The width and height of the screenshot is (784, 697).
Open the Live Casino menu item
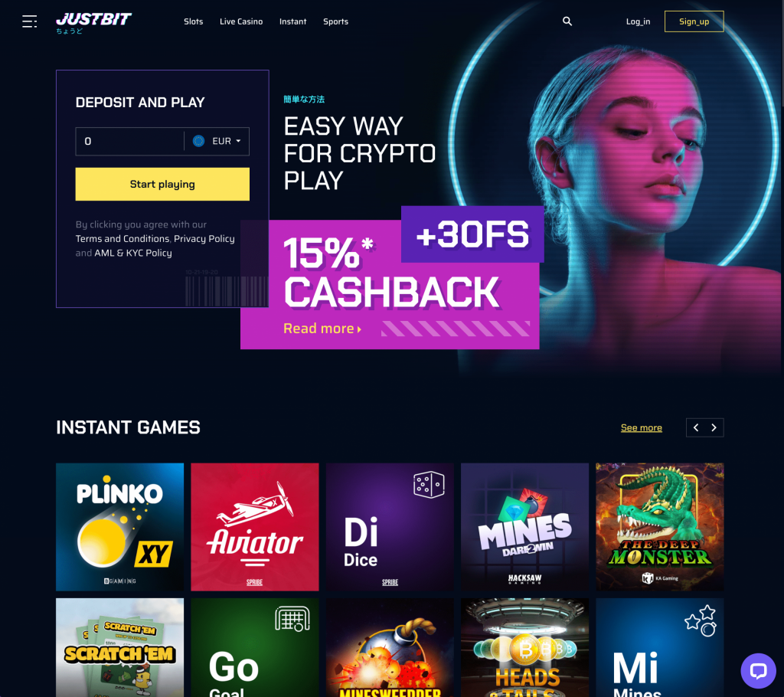(x=241, y=21)
